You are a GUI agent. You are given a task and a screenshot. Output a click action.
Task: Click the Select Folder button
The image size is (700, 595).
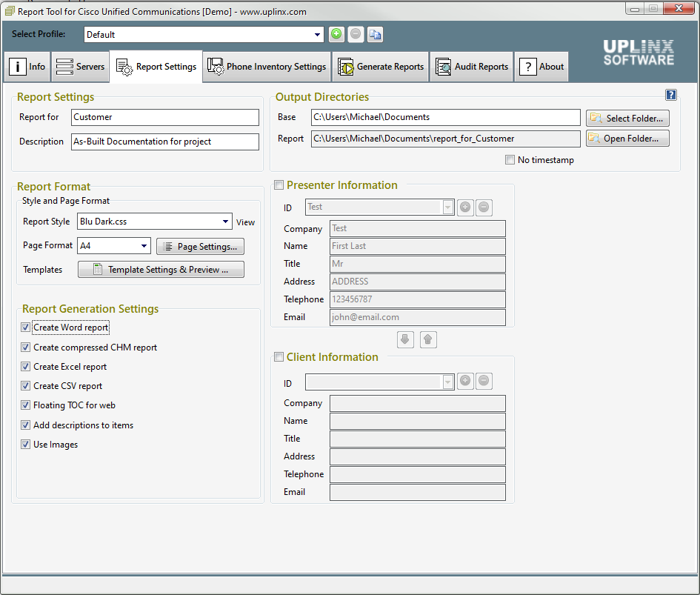[x=627, y=118]
